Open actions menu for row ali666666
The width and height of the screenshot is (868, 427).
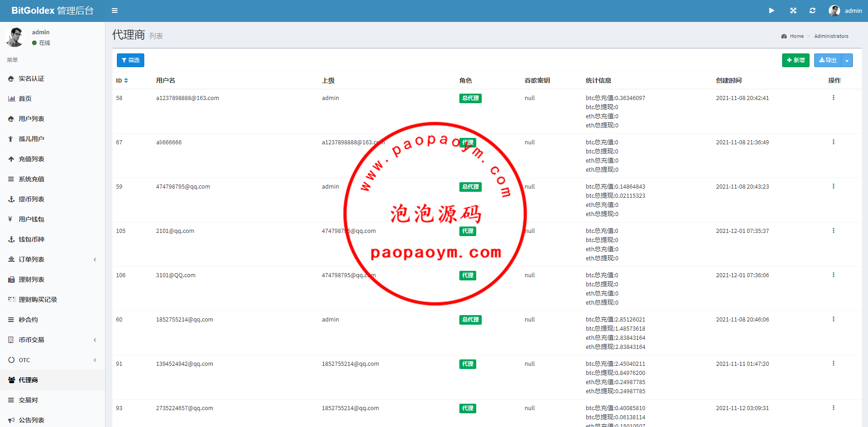pyautogui.click(x=833, y=142)
